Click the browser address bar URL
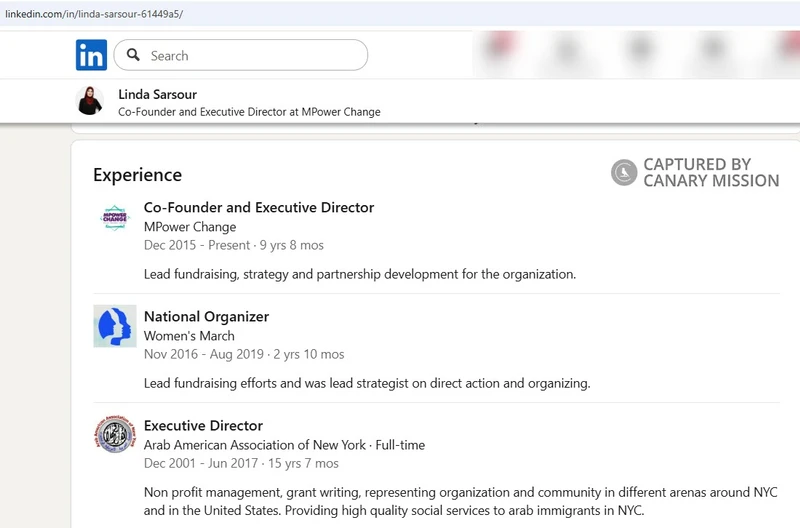This screenshot has width=800, height=528. click(94, 14)
